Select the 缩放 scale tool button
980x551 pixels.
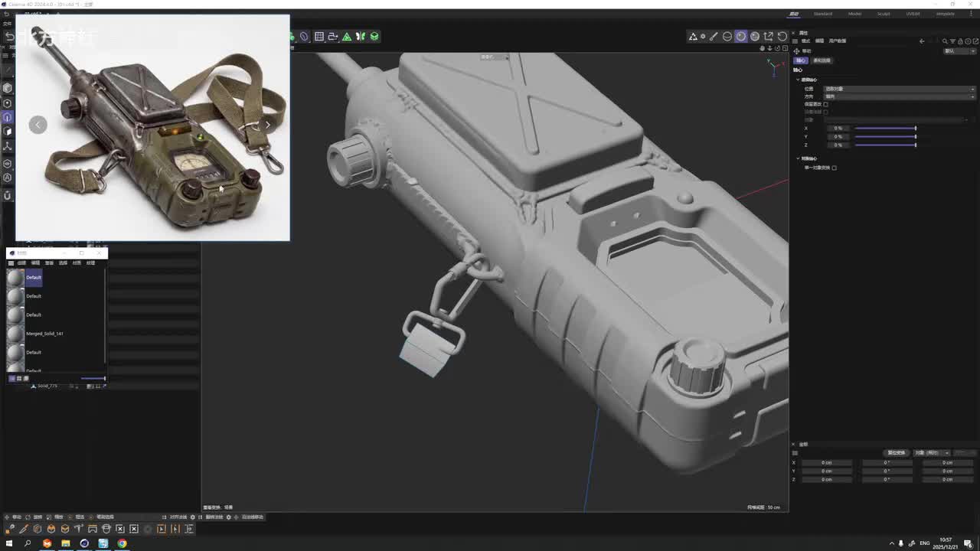coord(56,517)
